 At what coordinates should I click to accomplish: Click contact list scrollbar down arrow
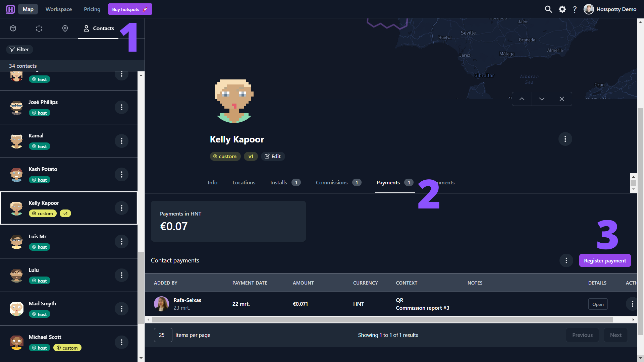coord(141,358)
